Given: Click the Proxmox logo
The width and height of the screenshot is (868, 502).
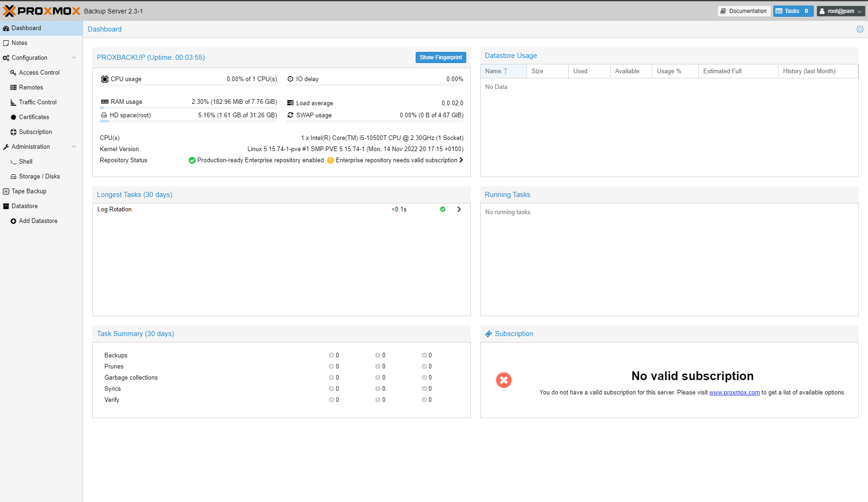Looking at the screenshot, I should [42, 11].
